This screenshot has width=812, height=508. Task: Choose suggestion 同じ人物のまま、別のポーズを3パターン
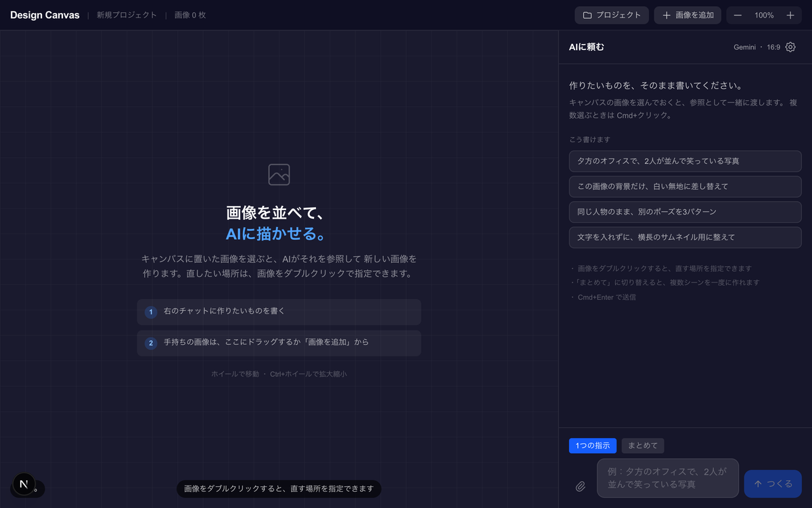tap(685, 212)
